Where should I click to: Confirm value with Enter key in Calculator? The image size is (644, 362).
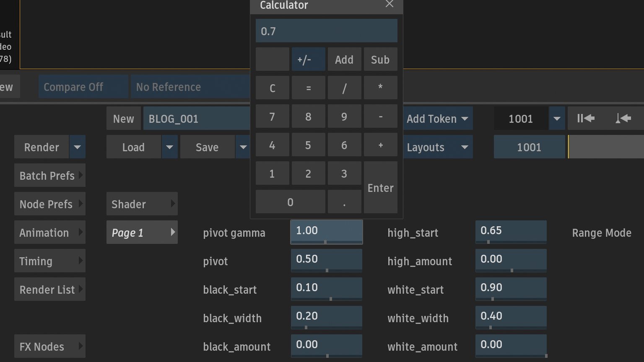coord(381,187)
